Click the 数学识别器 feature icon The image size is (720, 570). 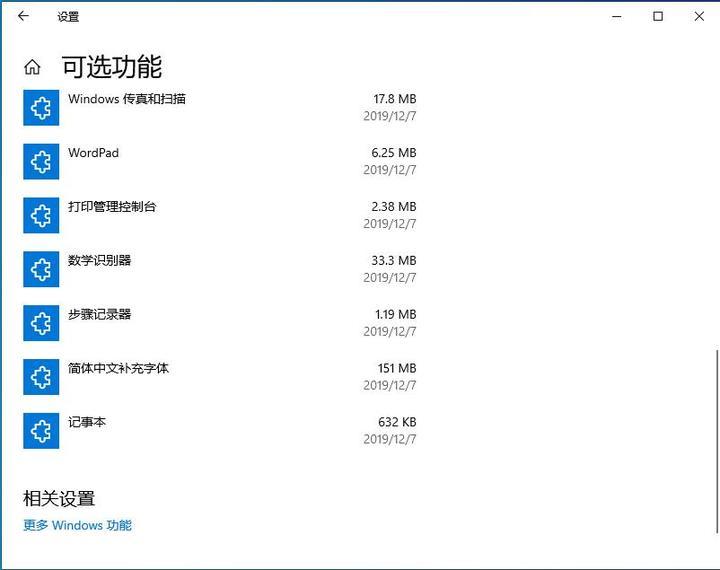pos(41,269)
